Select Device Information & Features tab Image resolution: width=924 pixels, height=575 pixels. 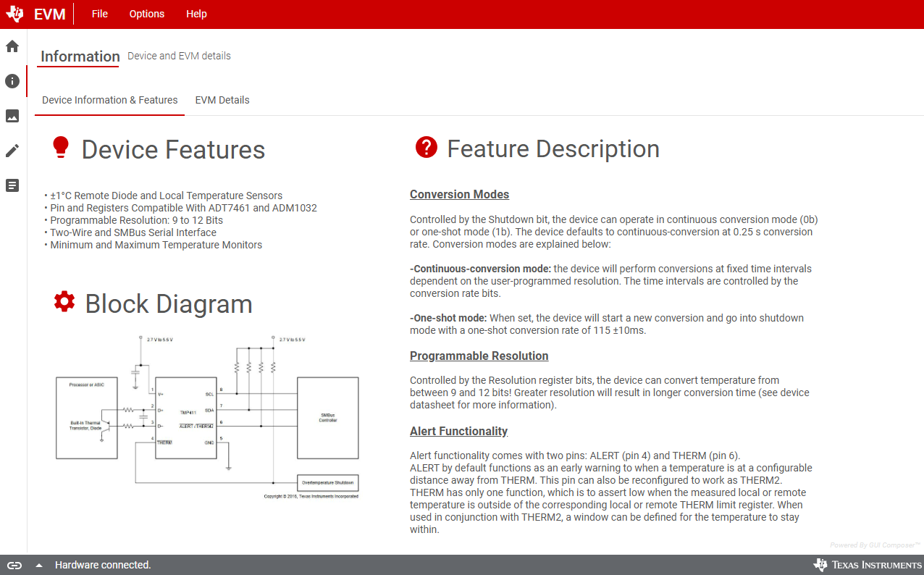click(x=110, y=100)
